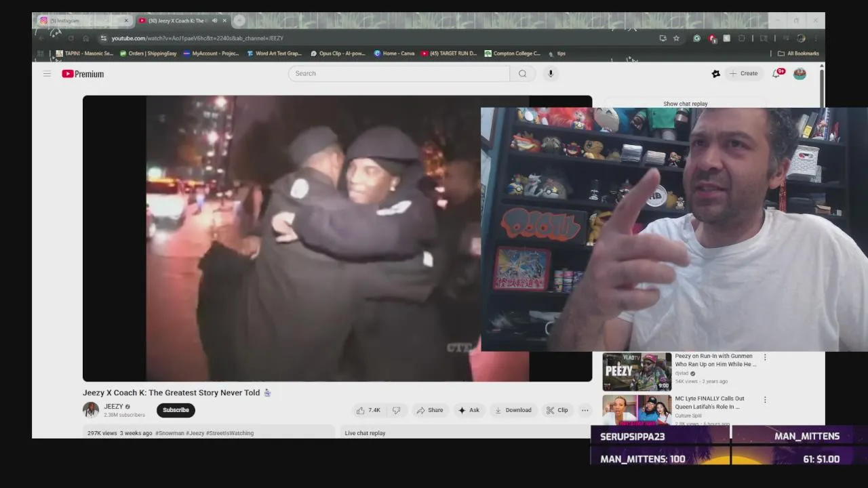Show chat replay
The width and height of the screenshot is (868, 488).
(x=685, y=104)
